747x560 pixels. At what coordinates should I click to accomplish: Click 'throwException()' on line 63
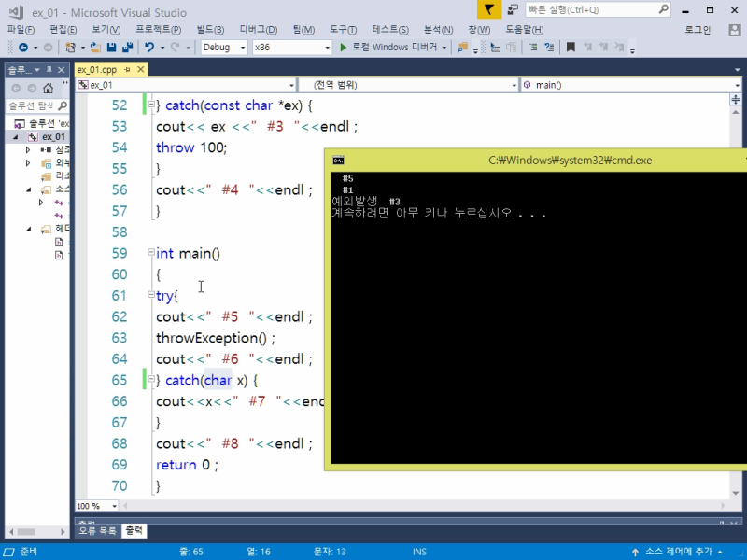pyautogui.click(x=212, y=338)
